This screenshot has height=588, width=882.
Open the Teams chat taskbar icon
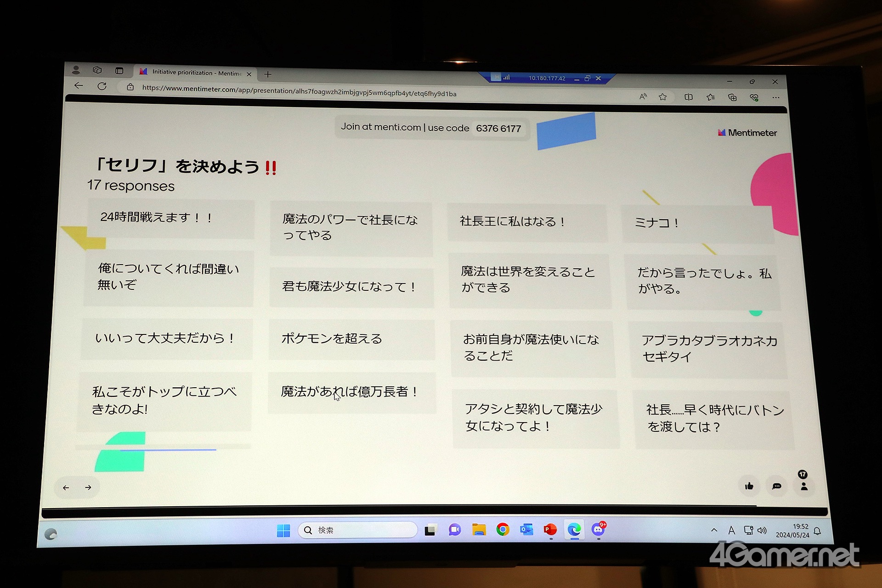pos(455,530)
